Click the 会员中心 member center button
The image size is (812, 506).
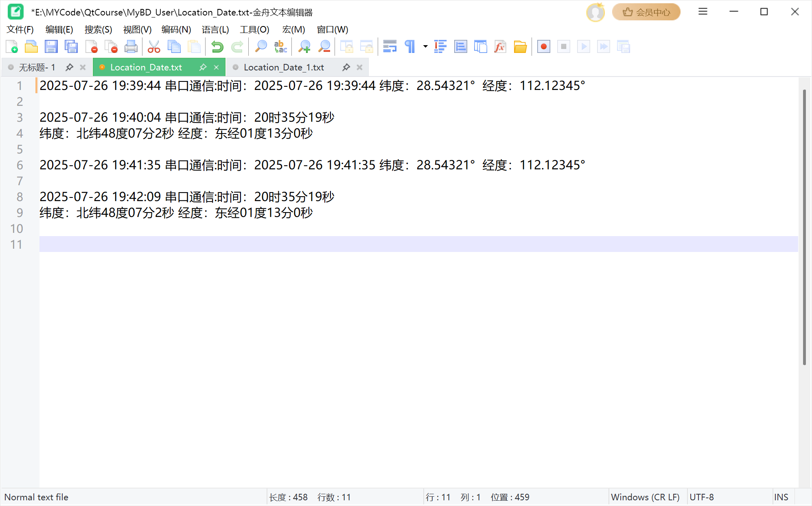(646, 12)
